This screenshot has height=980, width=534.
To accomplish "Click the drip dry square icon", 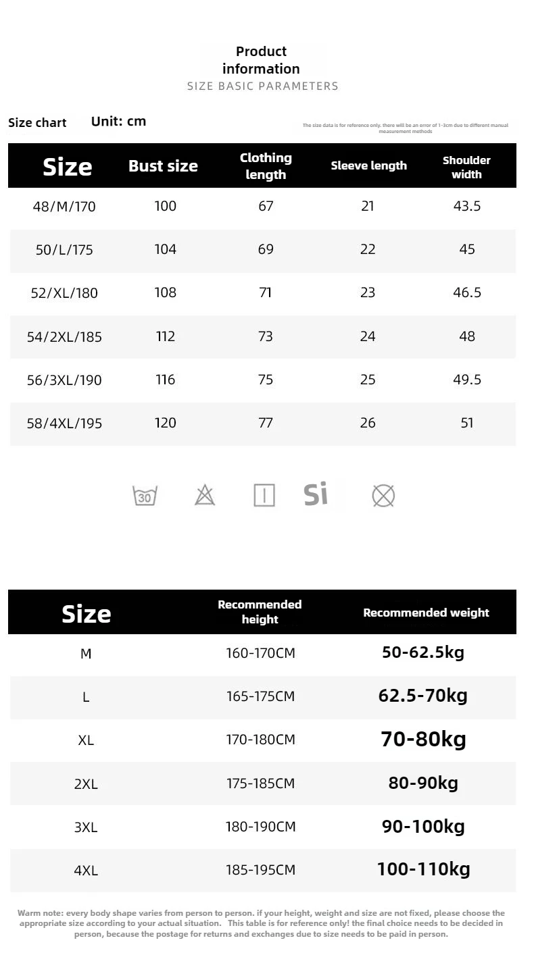I will 264,496.
